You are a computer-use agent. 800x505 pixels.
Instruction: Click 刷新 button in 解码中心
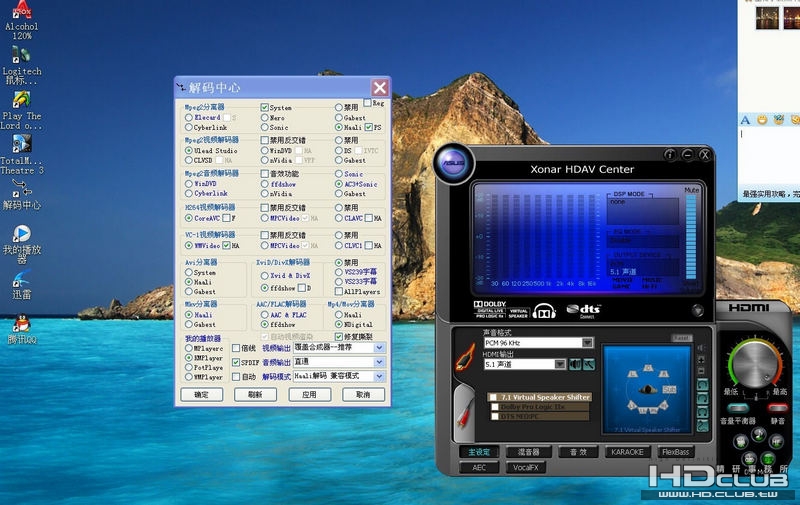[x=255, y=394]
